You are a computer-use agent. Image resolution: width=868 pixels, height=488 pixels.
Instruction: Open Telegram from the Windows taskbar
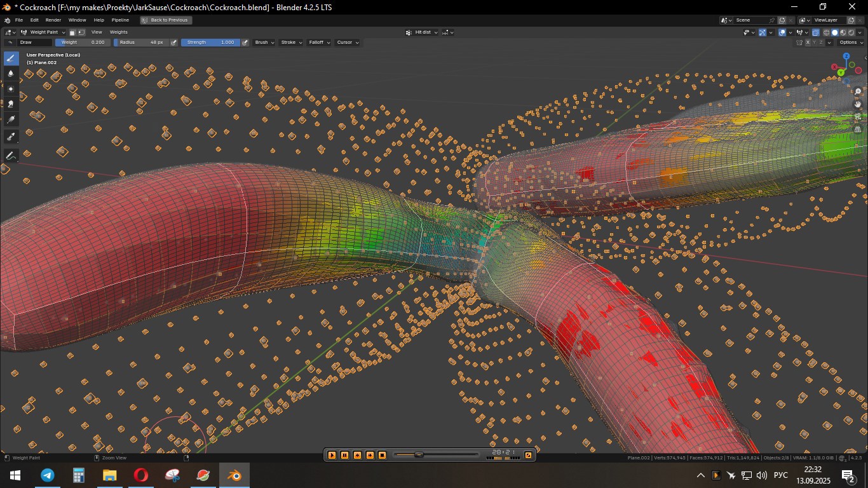coord(47,475)
